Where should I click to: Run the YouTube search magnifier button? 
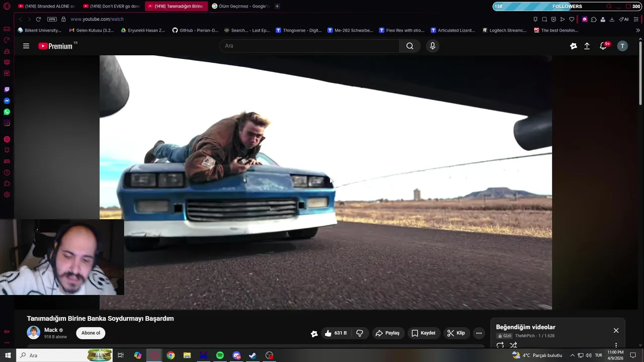coord(410,46)
